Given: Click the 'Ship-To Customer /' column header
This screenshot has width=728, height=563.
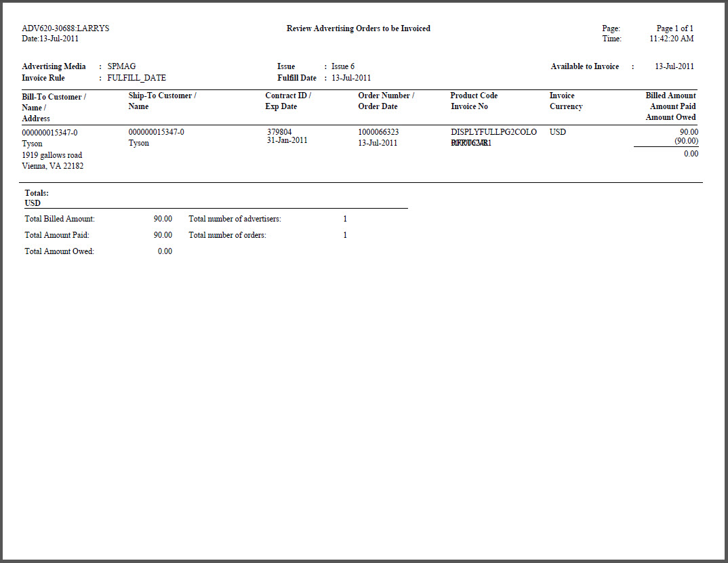Looking at the screenshot, I should click(162, 96).
